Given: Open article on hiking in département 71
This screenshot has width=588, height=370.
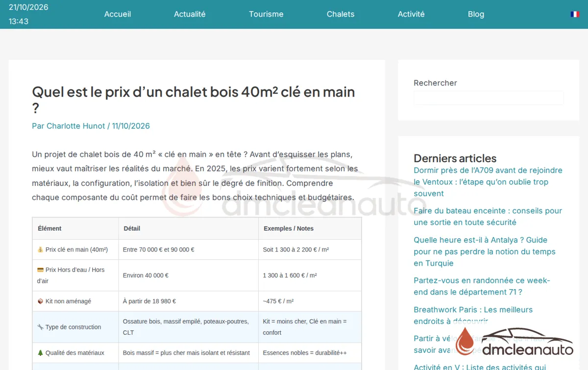Looking at the screenshot, I should click(x=482, y=286).
